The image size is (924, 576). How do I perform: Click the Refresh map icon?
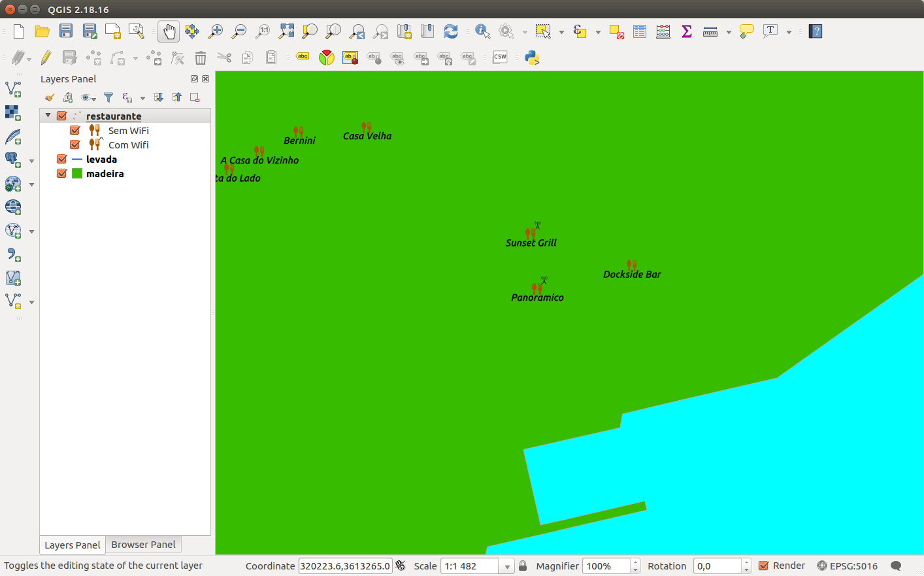point(451,31)
